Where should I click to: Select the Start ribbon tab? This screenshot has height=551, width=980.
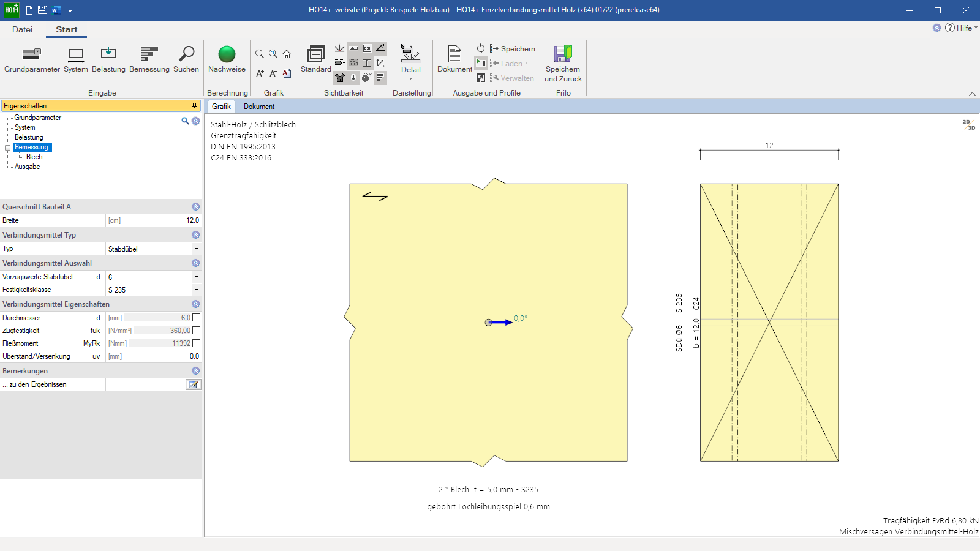click(66, 29)
